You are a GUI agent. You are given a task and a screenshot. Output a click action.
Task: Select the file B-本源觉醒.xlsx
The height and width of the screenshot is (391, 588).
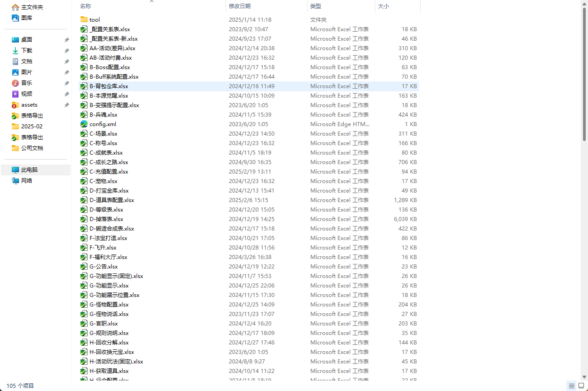point(109,95)
